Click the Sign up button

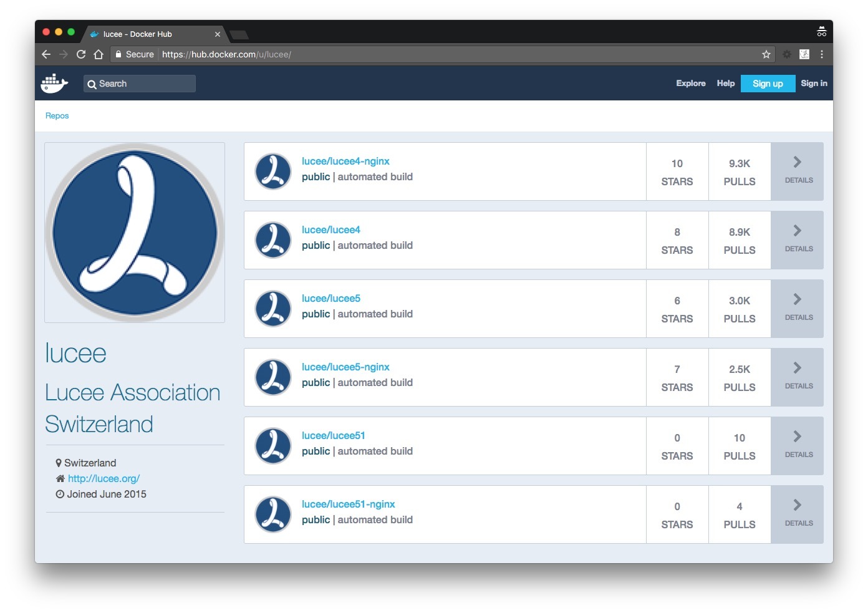[768, 84]
